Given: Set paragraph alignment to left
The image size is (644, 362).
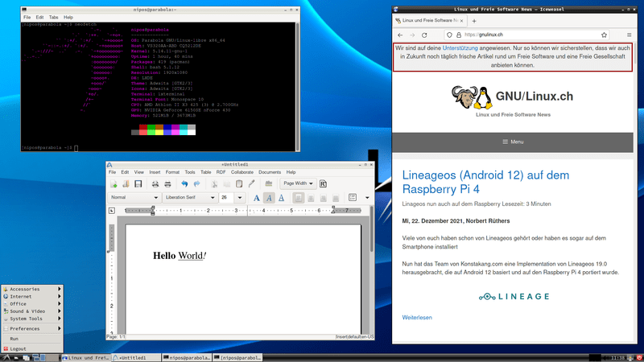Looking at the screenshot, I should [x=298, y=198].
